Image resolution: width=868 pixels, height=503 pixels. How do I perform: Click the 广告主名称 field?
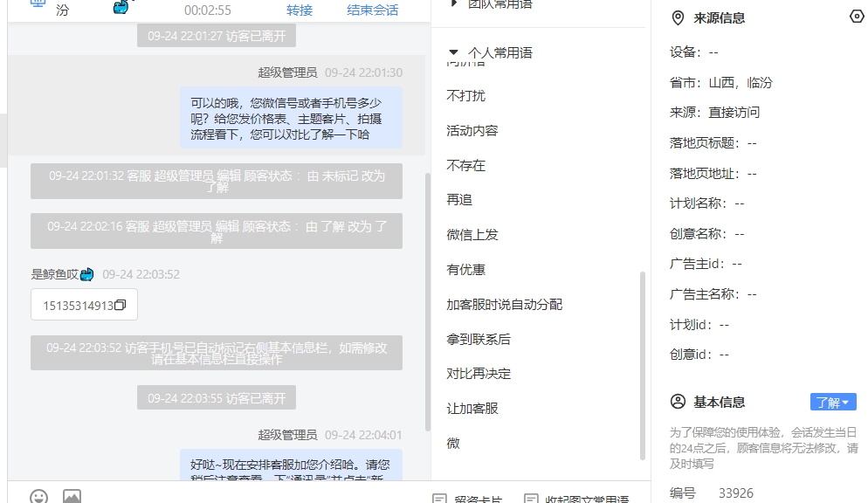(x=713, y=293)
